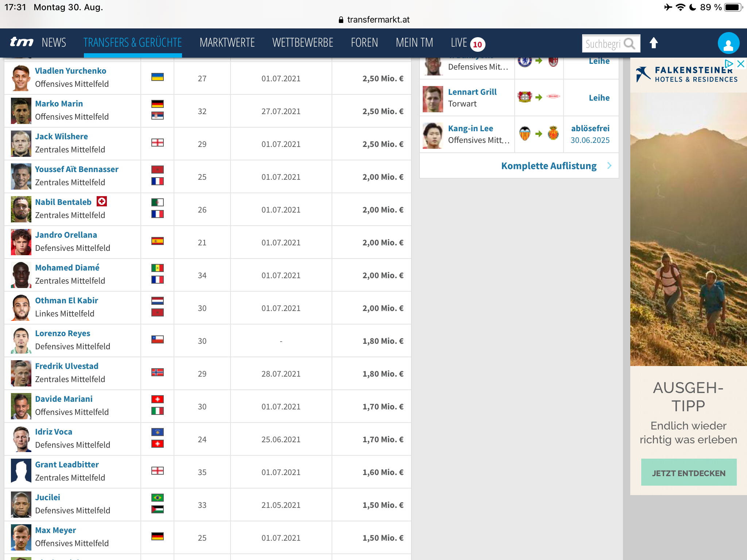Open the user profile icon
Viewport: 747px width, 560px height.
[728, 43]
